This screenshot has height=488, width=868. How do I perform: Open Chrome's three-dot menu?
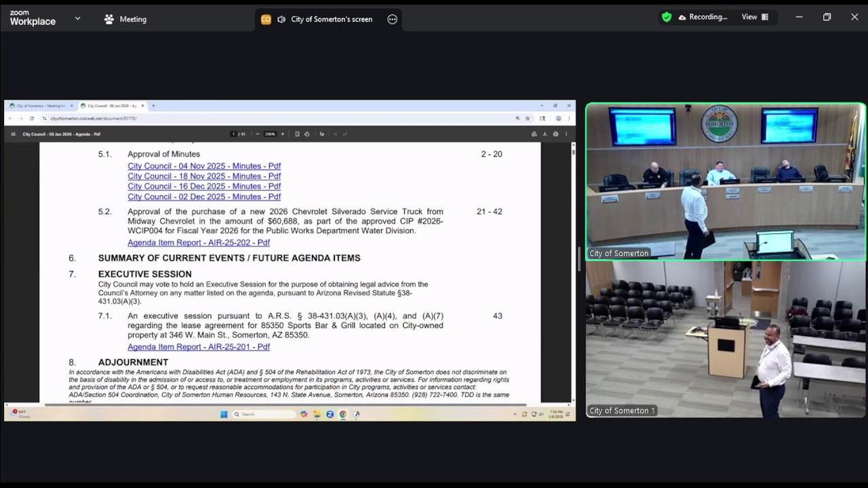pos(569,119)
